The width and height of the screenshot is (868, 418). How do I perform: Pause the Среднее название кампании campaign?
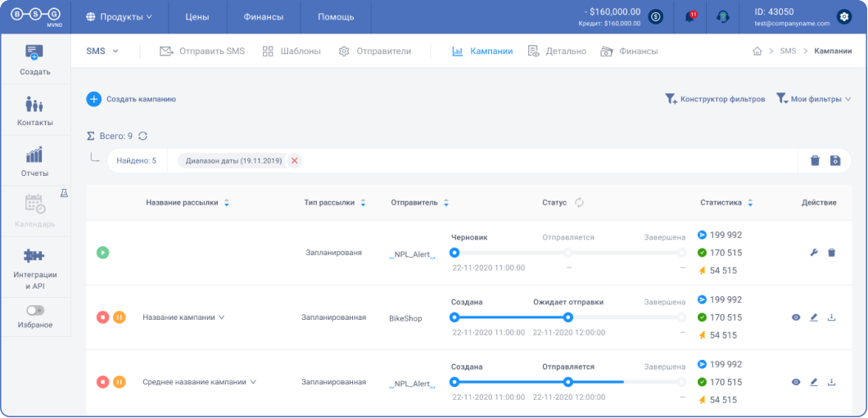pos(120,382)
